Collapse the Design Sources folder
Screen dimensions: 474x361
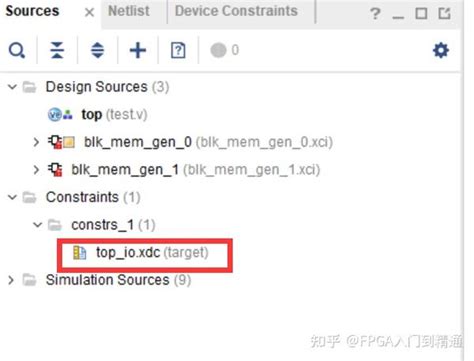click(12, 87)
